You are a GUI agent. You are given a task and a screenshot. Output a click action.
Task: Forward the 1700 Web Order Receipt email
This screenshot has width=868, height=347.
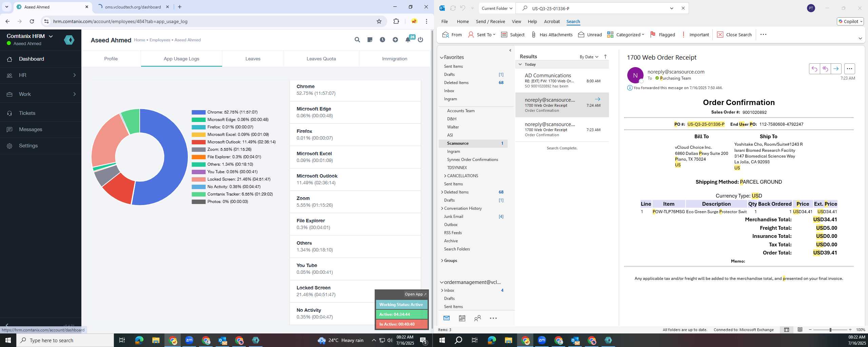tap(836, 69)
